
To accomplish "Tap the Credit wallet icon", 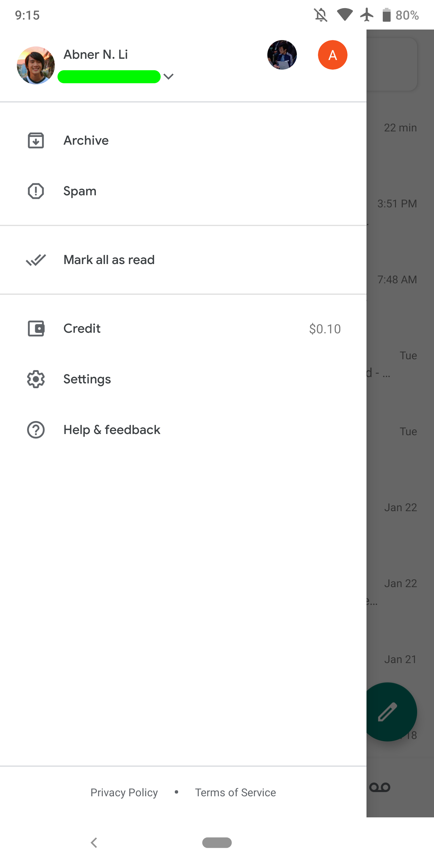I will tap(36, 329).
